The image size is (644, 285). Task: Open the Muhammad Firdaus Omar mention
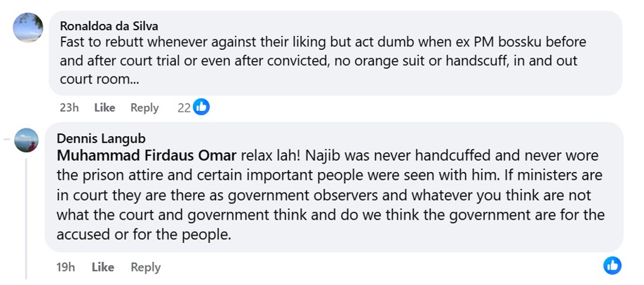147,154
